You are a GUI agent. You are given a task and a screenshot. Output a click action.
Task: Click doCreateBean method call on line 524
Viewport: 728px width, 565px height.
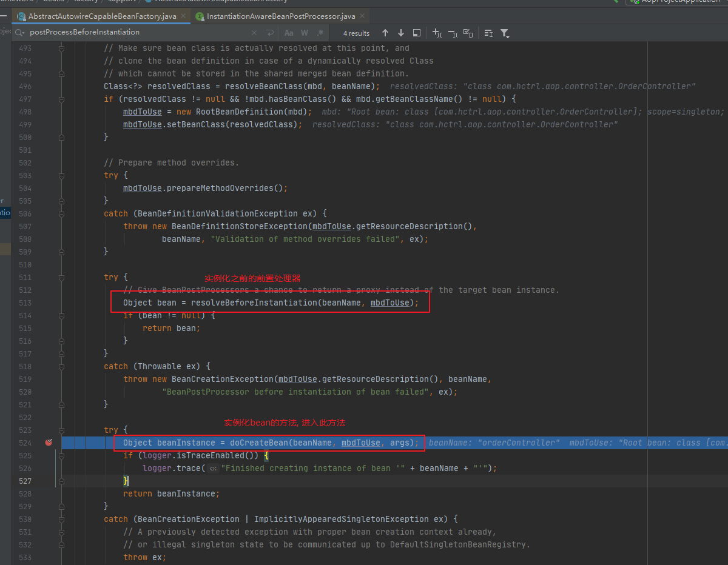click(259, 443)
